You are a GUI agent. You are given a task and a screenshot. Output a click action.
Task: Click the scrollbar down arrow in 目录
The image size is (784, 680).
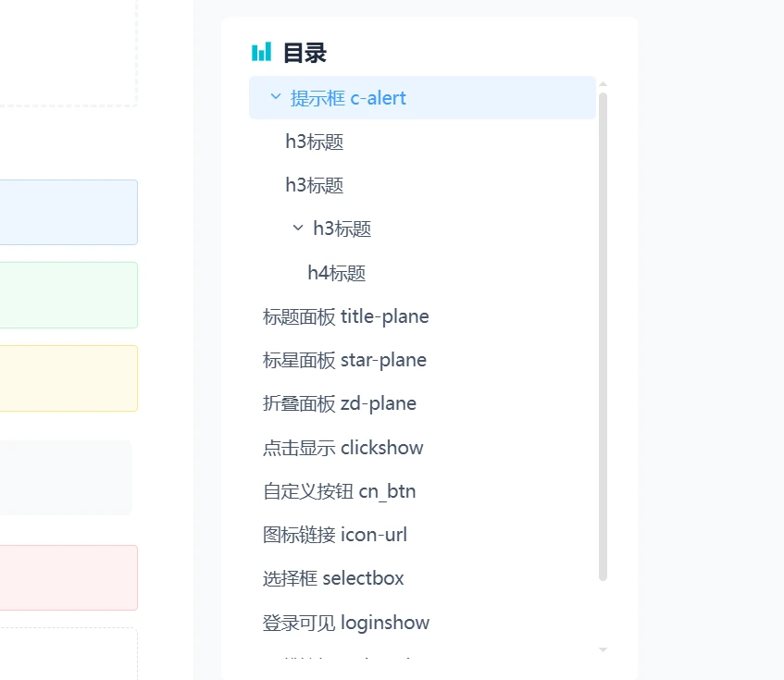pos(603,650)
